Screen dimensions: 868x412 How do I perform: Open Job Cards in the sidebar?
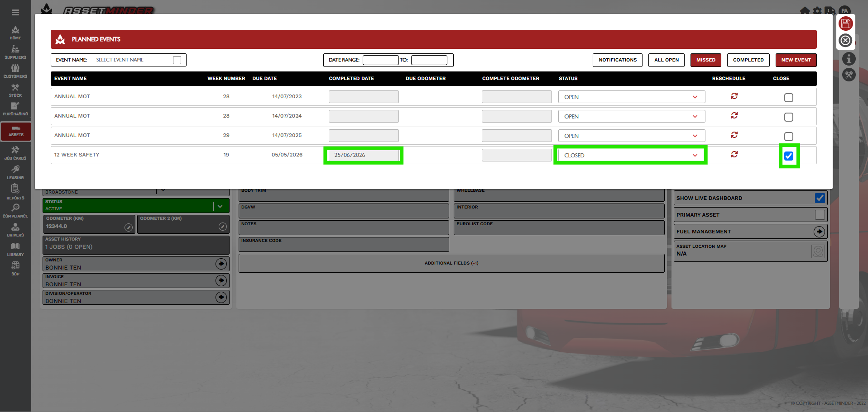(15, 153)
